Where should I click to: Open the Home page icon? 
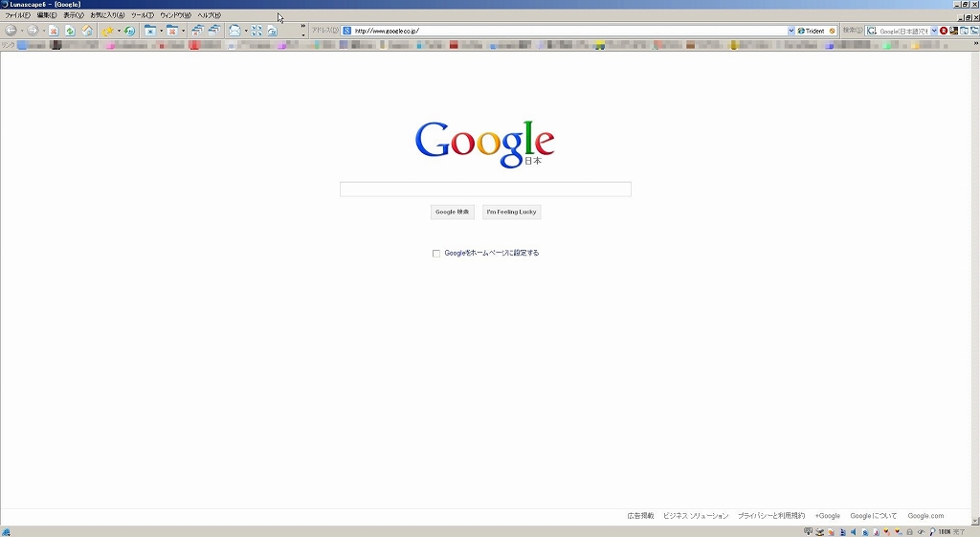[87, 31]
